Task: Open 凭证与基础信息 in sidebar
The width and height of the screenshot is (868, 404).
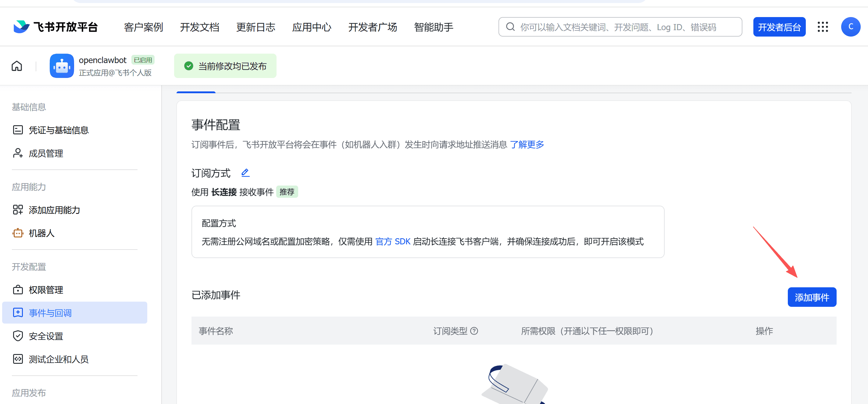Action: [x=58, y=130]
